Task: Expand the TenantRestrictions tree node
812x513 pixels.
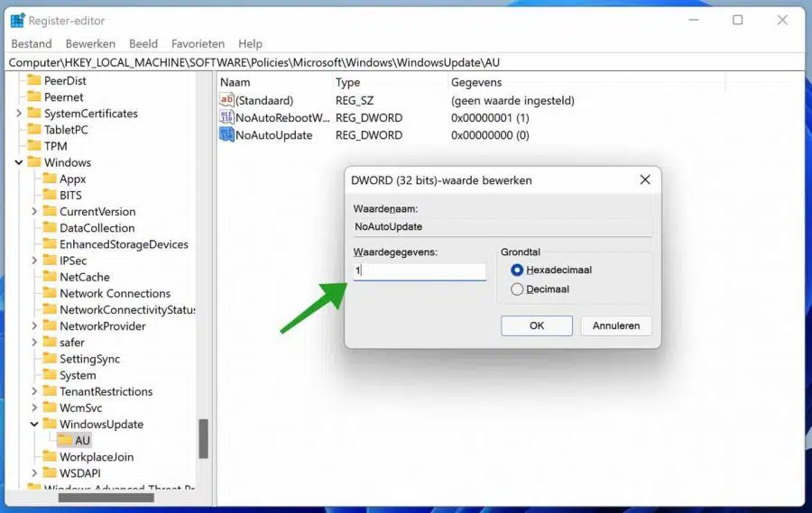Action: pyautogui.click(x=34, y=391)
